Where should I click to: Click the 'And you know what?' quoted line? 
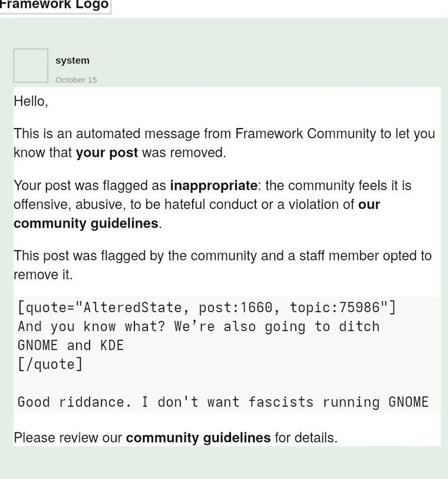point(199,326)
